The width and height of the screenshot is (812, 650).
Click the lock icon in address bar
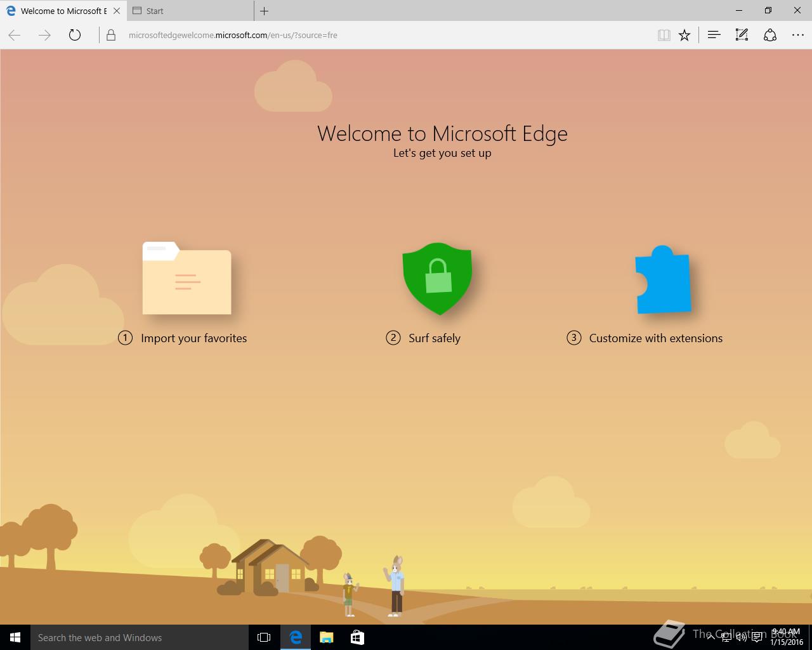[111, 36]
